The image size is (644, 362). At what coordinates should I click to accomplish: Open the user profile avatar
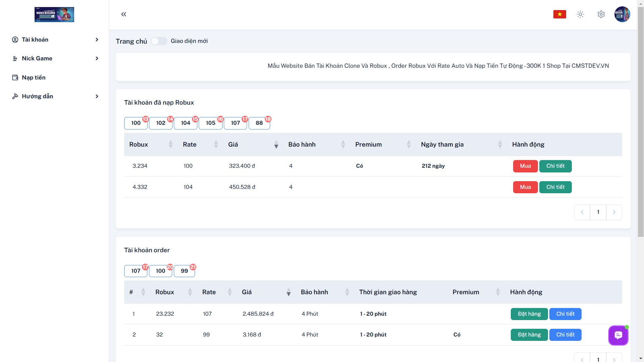click(x=622, y=14)
